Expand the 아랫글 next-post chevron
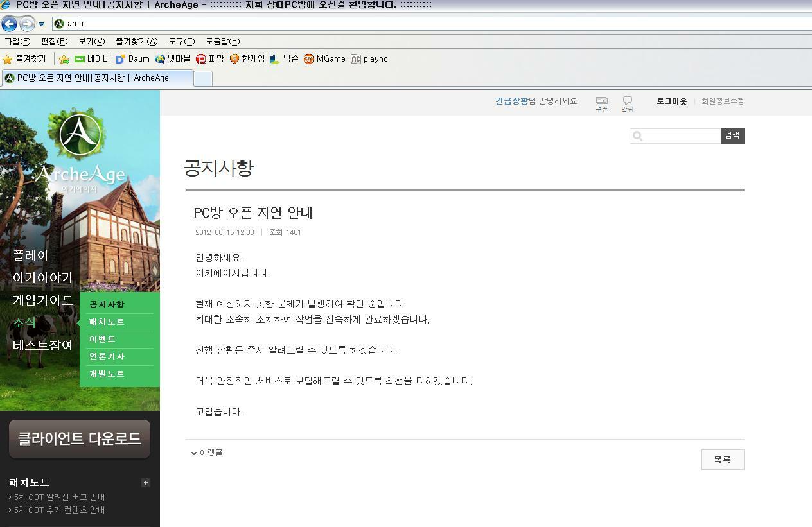The image size is (812, 527). pos(194,453)
